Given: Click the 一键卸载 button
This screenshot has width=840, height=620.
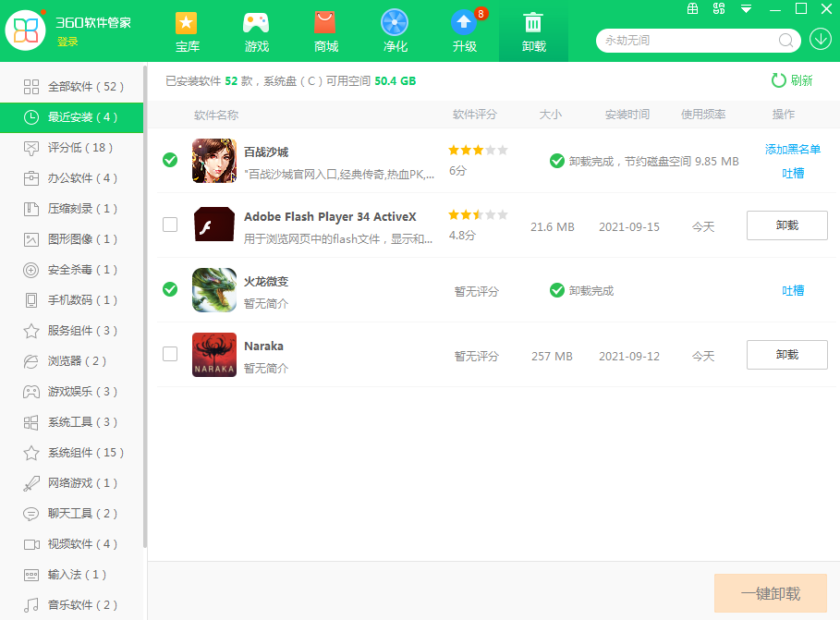Looking at the screenshot, I should (x=771, y=593).
